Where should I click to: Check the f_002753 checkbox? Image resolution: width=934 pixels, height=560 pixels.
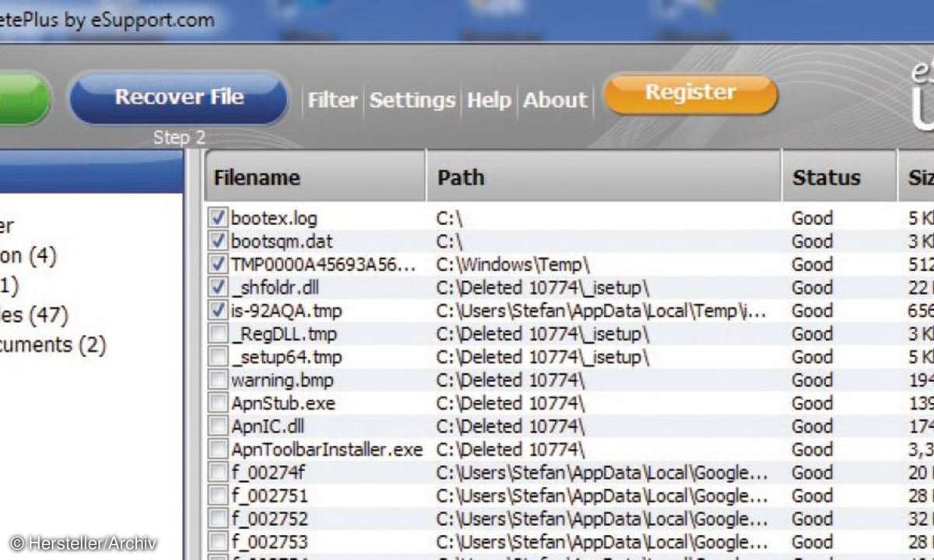coord(218,542)
